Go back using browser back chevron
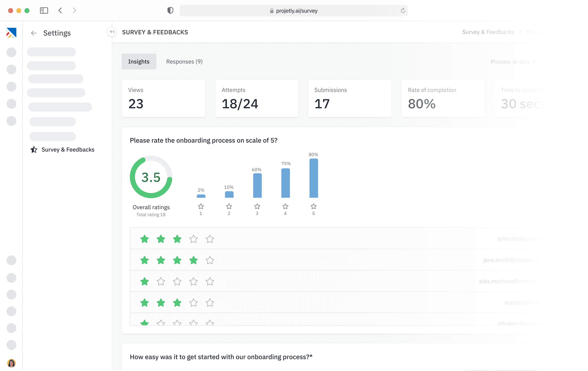This screenshot has width=588, height=371. pos(60,10)
